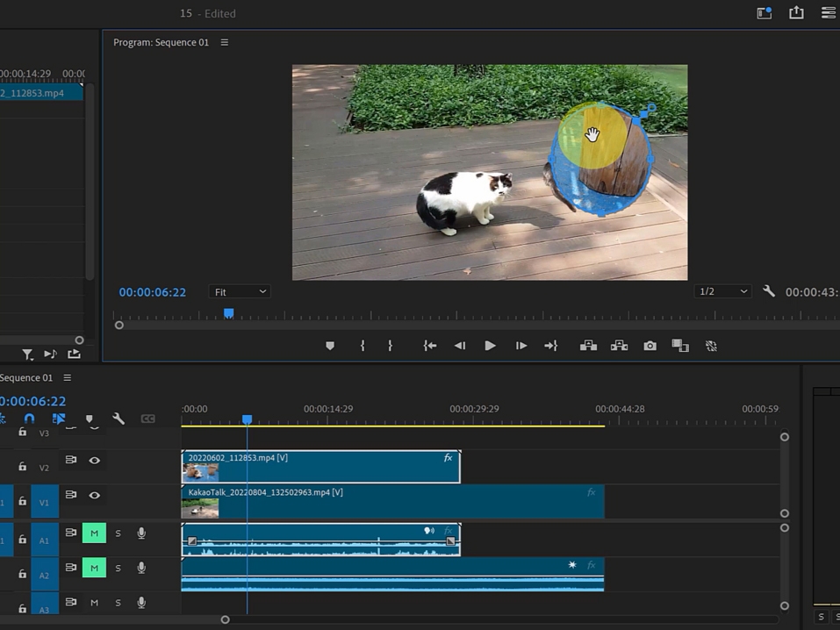This screenshot has width=840, height=630.
Task: Click the fx badge on V2 clip
Action: point(448,457)
